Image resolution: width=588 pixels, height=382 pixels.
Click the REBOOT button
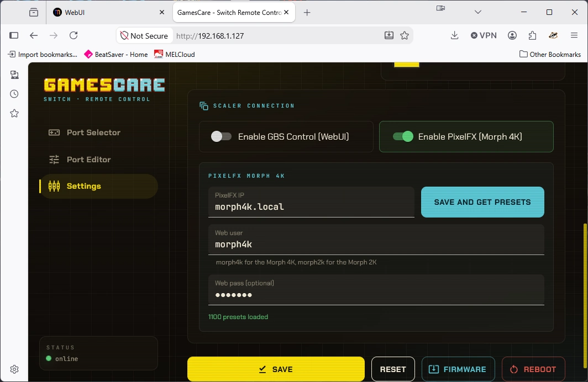(533, 369)
